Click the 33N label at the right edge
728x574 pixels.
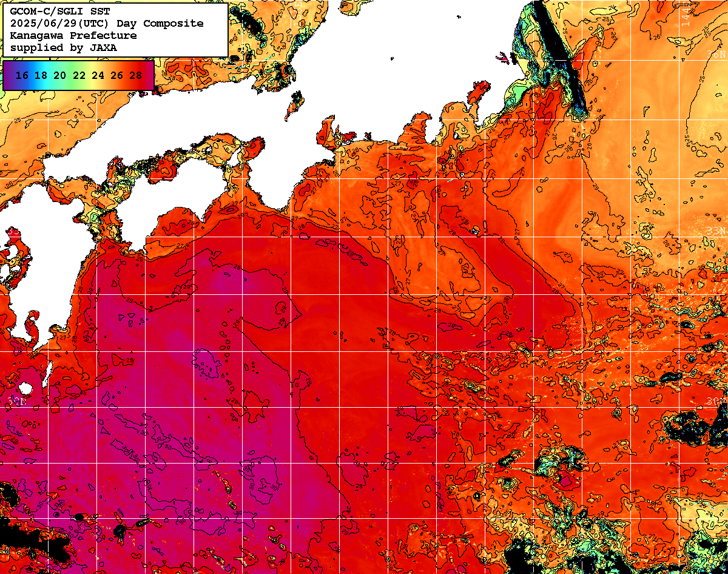(716, 231)
